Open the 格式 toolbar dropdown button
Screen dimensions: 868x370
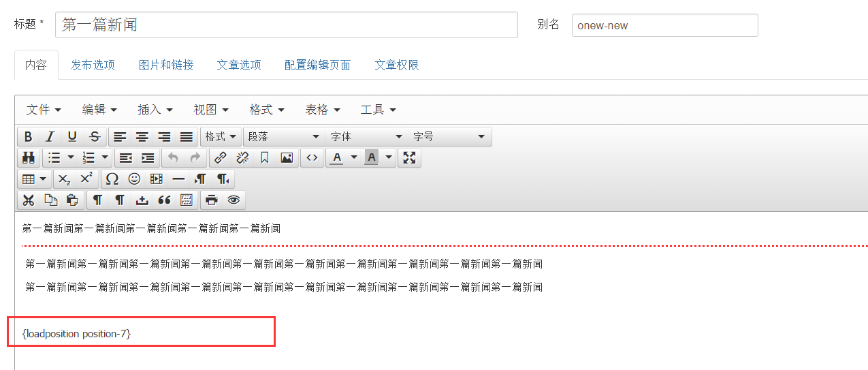tap(221, 136)
